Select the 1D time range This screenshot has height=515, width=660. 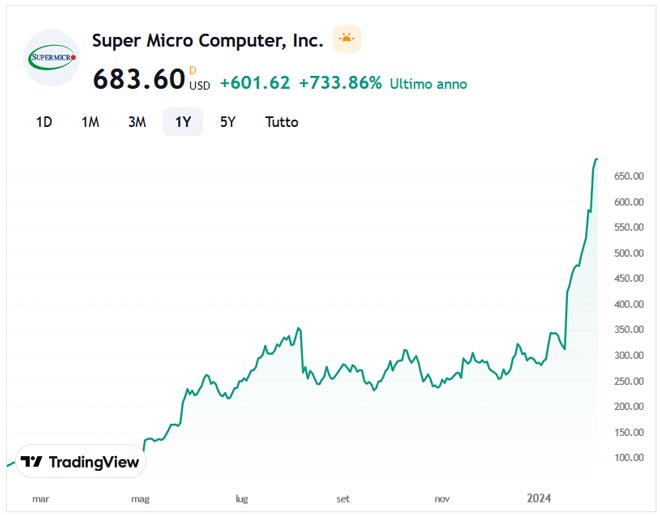tap(44, 122)
